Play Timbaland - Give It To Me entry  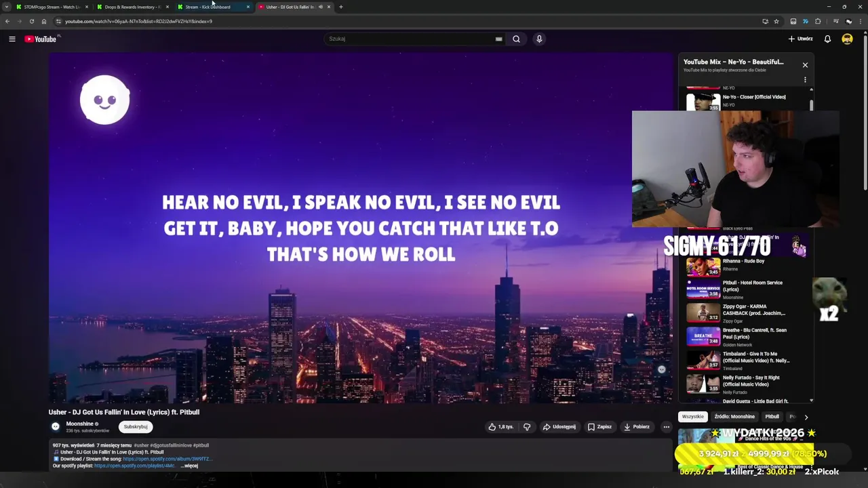(746, 360)
